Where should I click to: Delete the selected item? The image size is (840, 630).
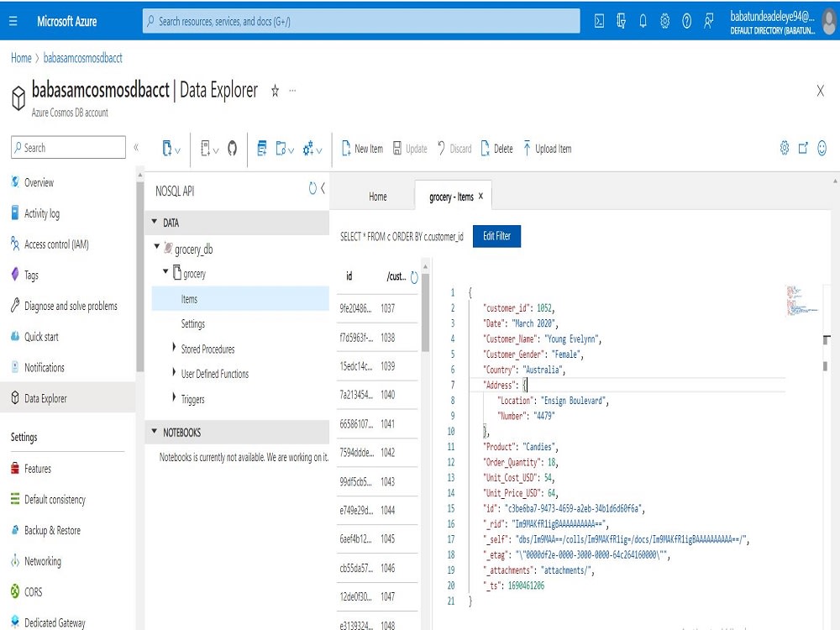pos(496,149)
